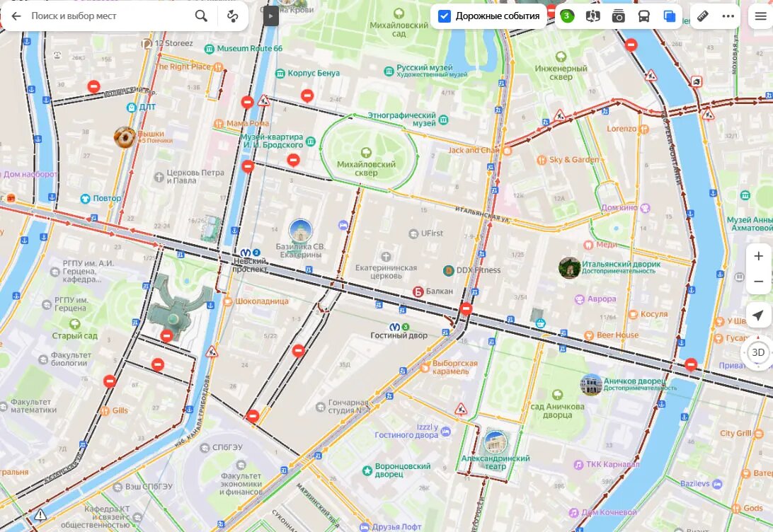Open Аничков дворец landmark marker
Screen dimensions: 773x532
591,385
